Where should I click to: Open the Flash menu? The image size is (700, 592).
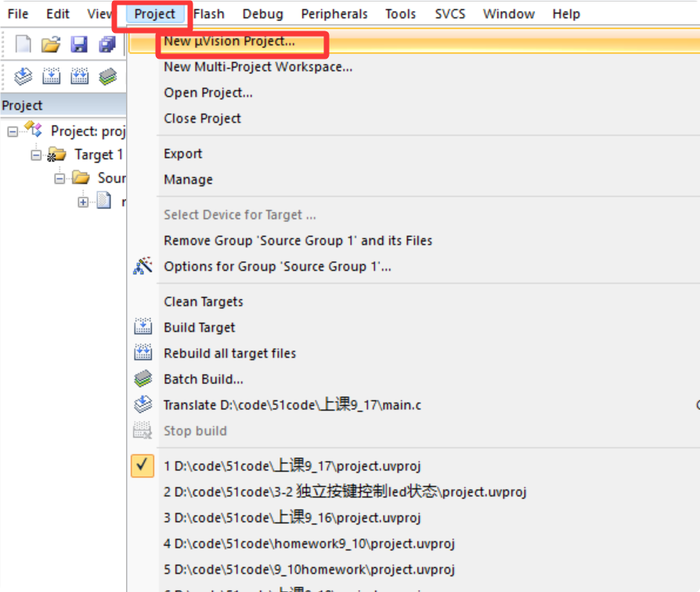(x=208, y=14)
